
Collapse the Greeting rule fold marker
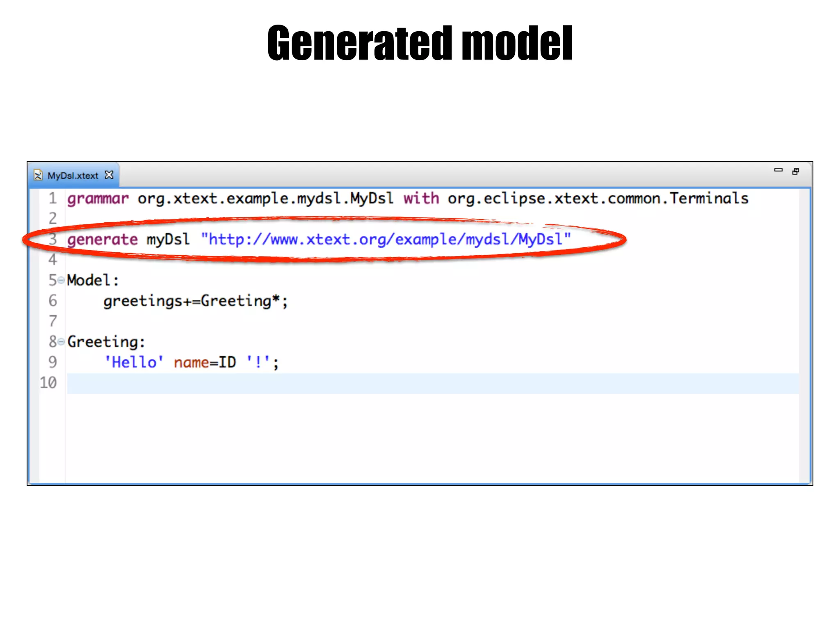click(x=61, y=341)
